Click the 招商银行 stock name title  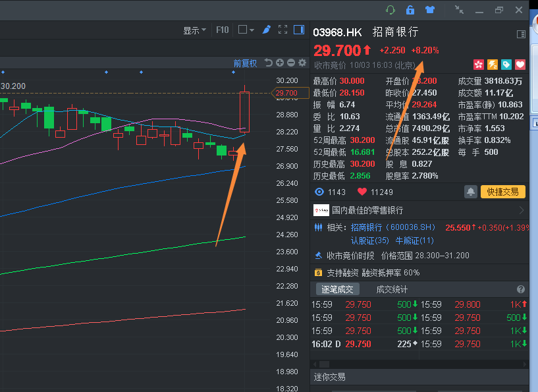pos(396,32)
